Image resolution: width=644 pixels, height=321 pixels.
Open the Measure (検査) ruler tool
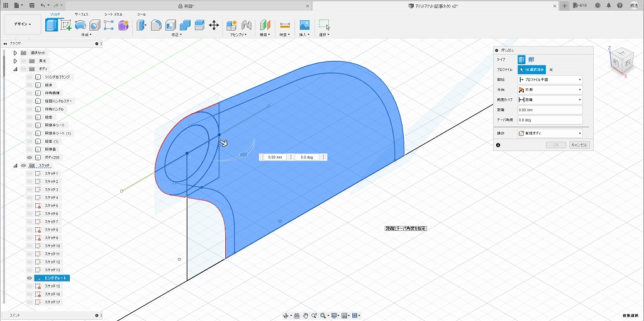[x=285, y=25]
